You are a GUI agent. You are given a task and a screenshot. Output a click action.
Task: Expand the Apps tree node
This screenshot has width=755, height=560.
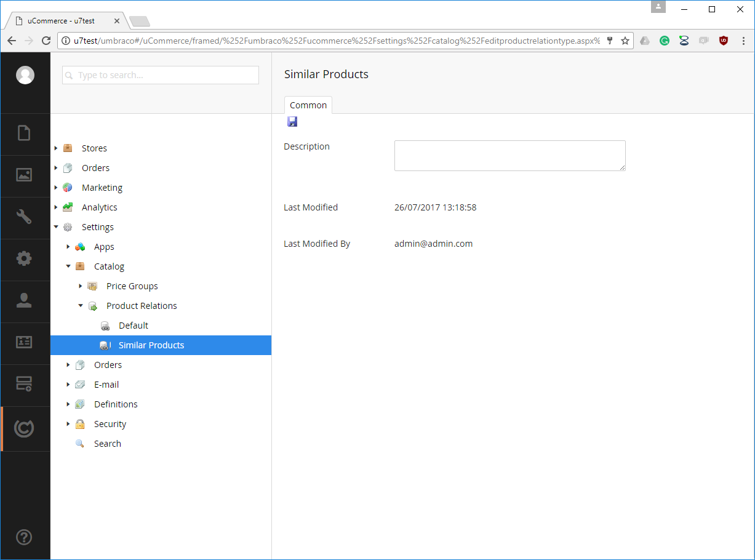coord(68,247)
